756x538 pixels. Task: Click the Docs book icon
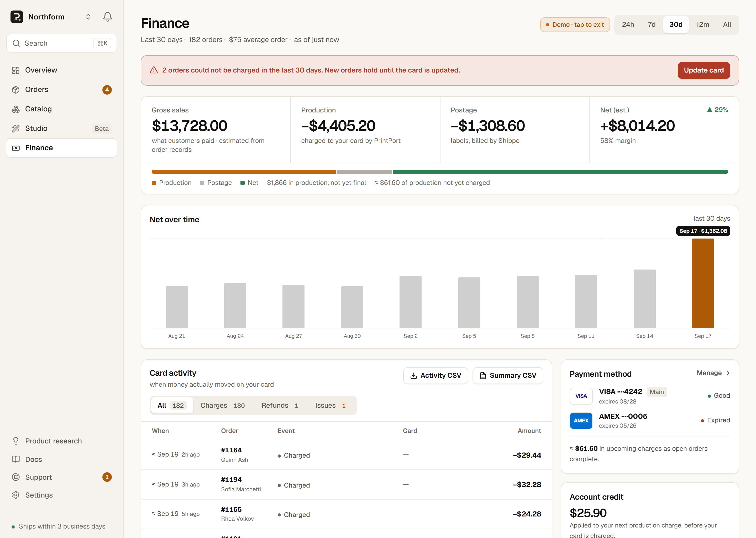pyautogui.click(x=15, y=459)
